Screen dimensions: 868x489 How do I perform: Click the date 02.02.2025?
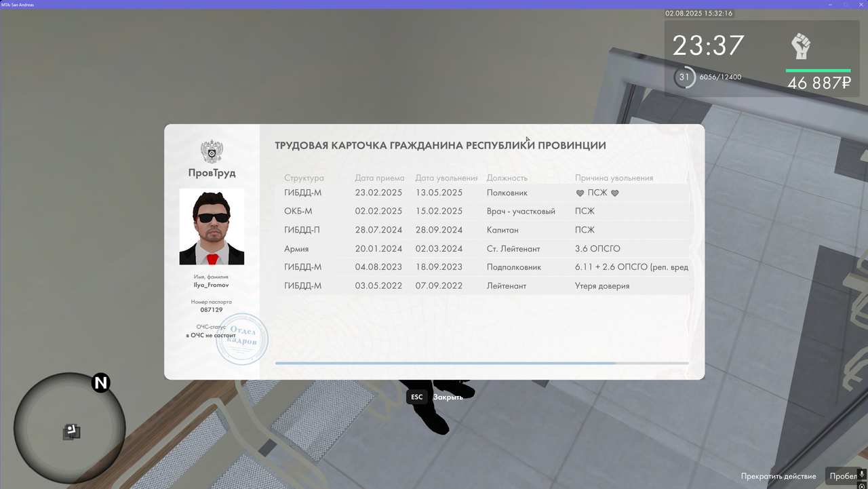point(379,212)
